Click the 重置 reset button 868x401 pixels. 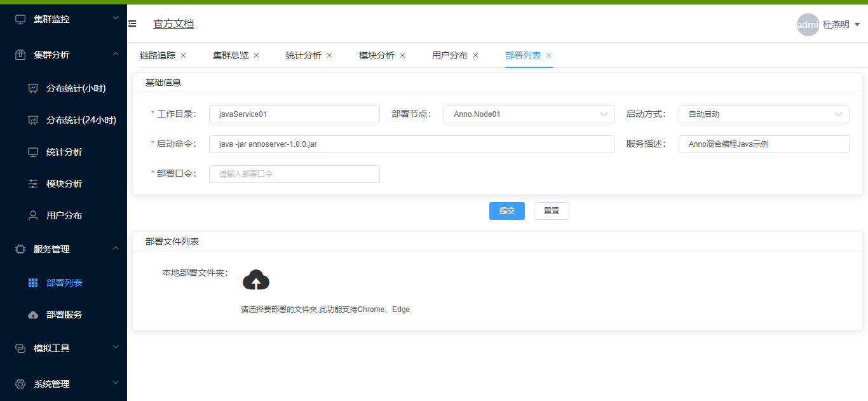click(x=552, y=211)
